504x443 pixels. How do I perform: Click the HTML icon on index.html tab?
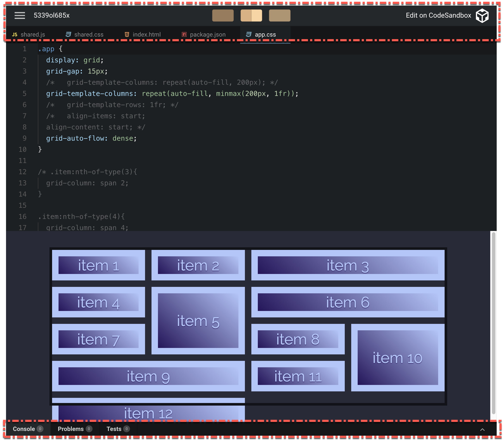127,34
